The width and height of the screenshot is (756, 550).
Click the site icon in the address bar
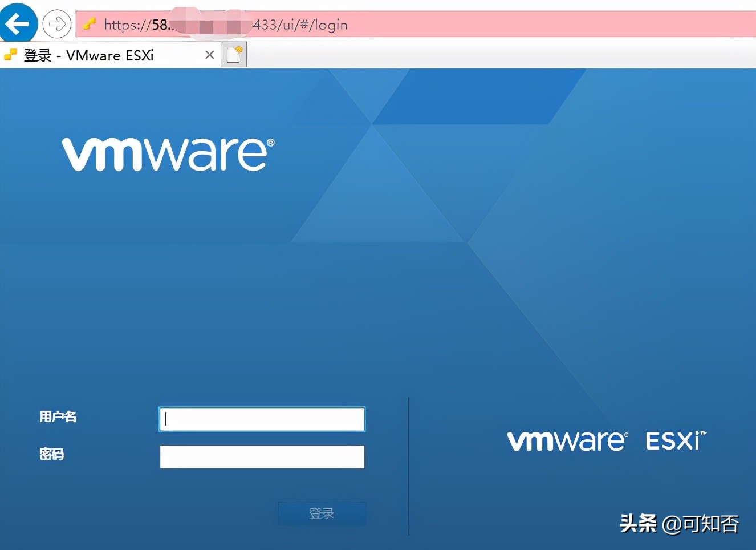coord(90,24)
